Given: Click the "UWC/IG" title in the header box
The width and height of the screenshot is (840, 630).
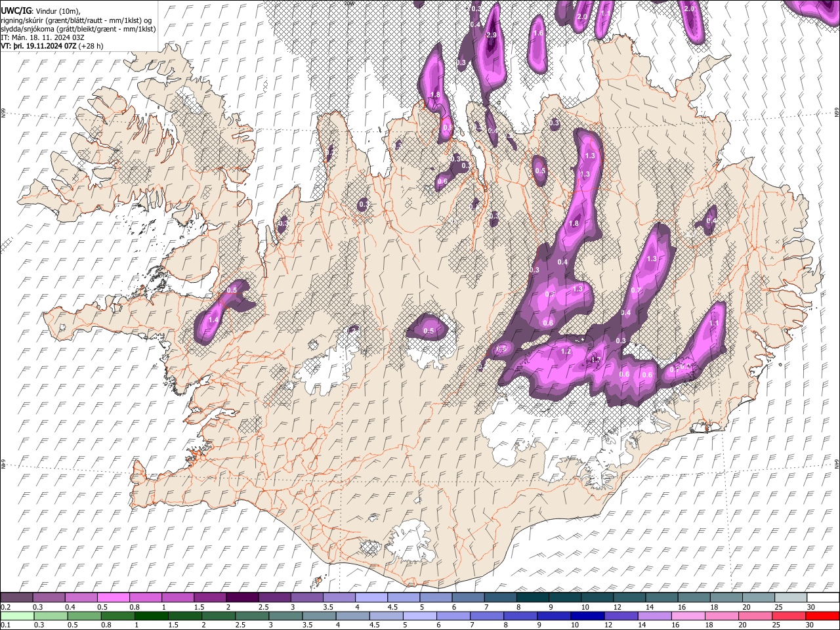Looking at the screenshot, I should tap(16, 11).
